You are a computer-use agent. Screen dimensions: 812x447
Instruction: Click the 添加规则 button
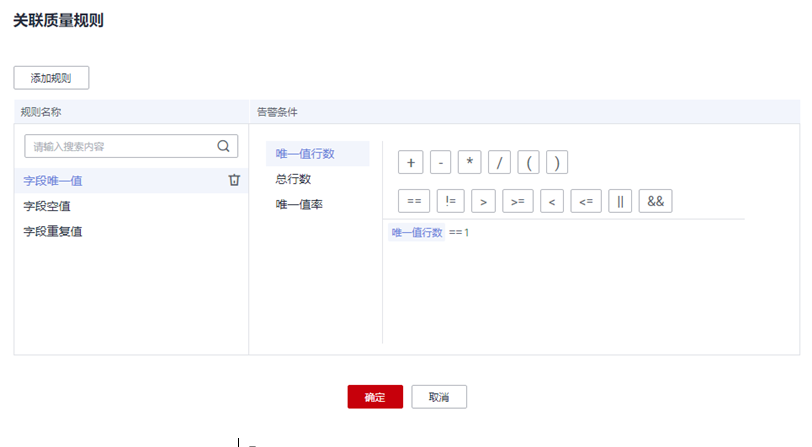coord(51,78)
